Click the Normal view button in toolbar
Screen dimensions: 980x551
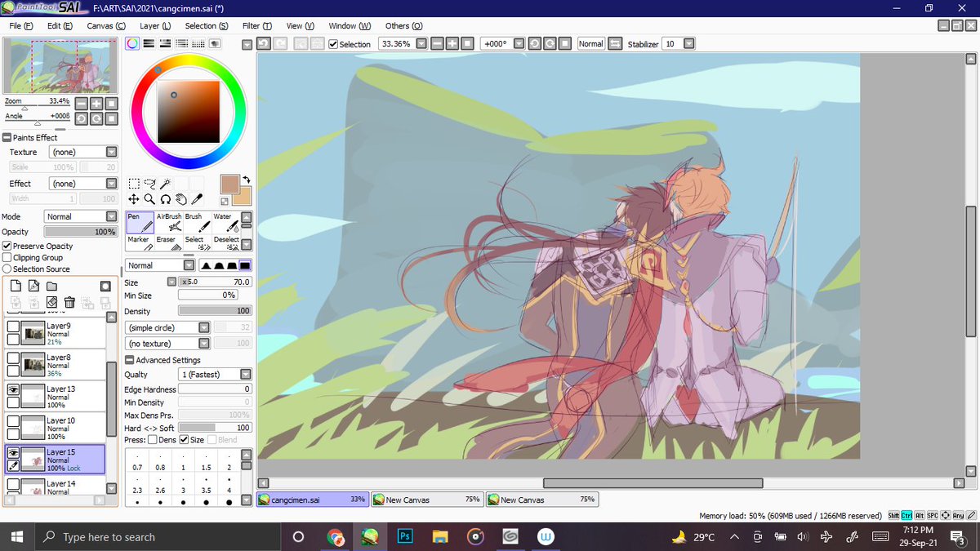point(591,44)
